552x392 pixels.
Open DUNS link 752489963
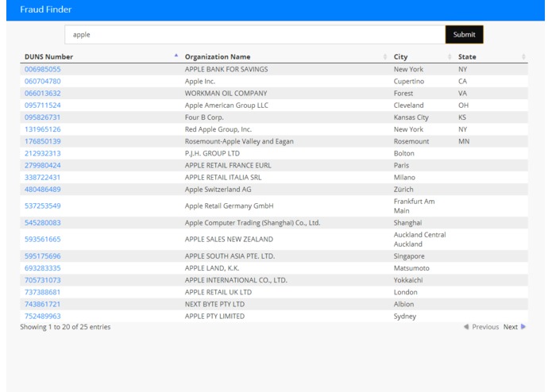pos(43,316)
